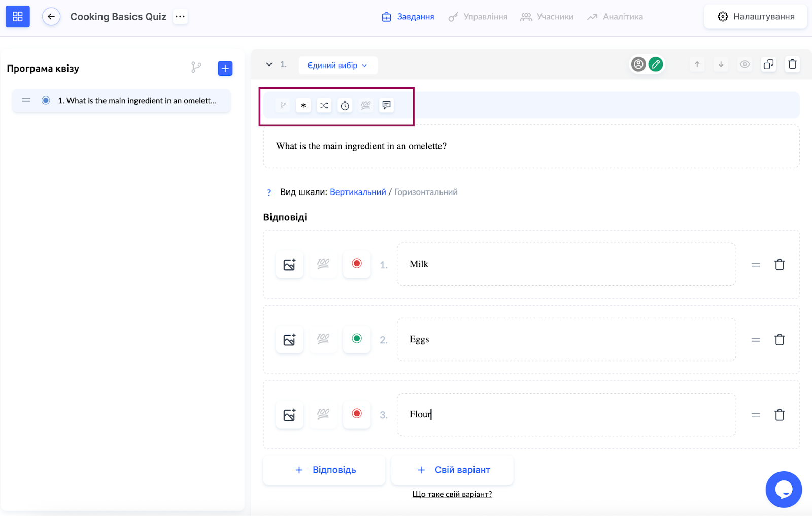Mark Milk as the correct answer
Image resolution: width=812 pixels, height=516 pixels.
(x=357, y=264)
